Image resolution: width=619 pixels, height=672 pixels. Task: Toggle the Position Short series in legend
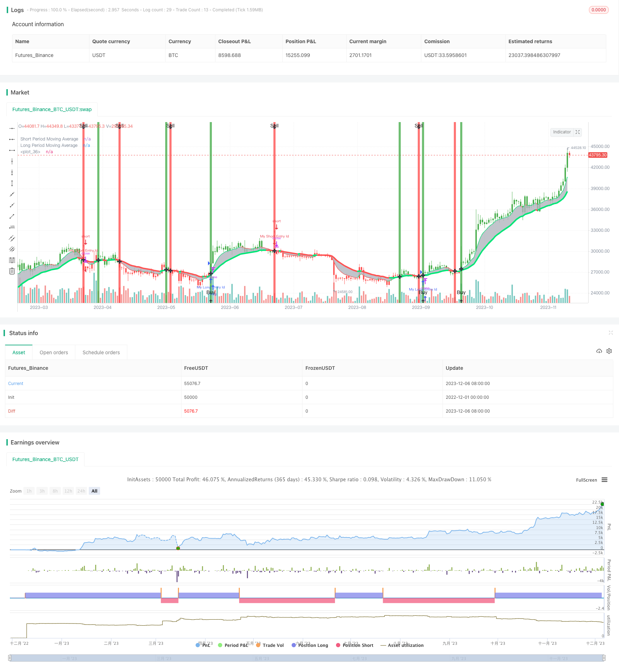355,645
